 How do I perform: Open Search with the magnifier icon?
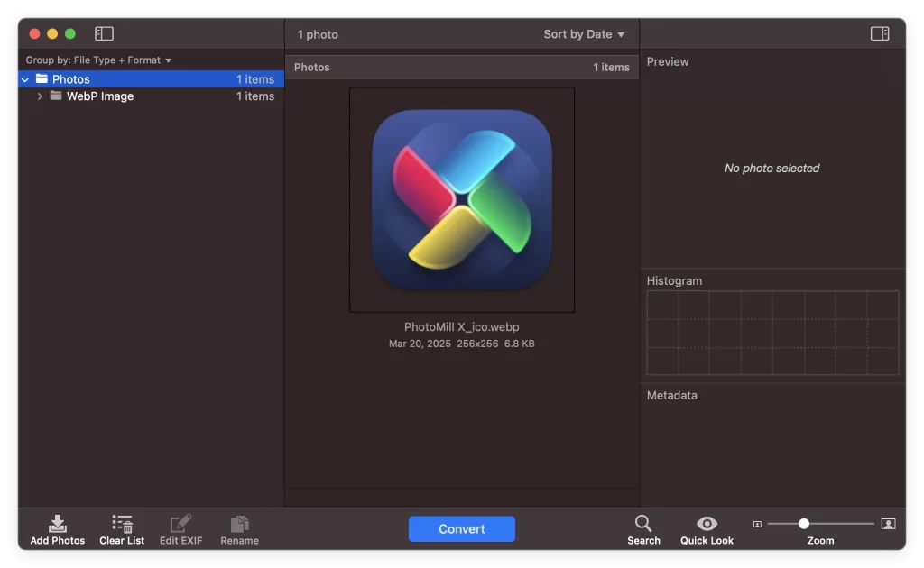point(643,524)
